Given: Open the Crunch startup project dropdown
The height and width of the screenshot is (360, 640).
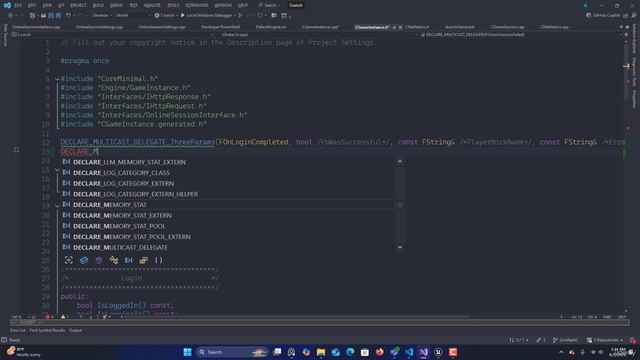Looking at the screenshot, I should 165,16.
